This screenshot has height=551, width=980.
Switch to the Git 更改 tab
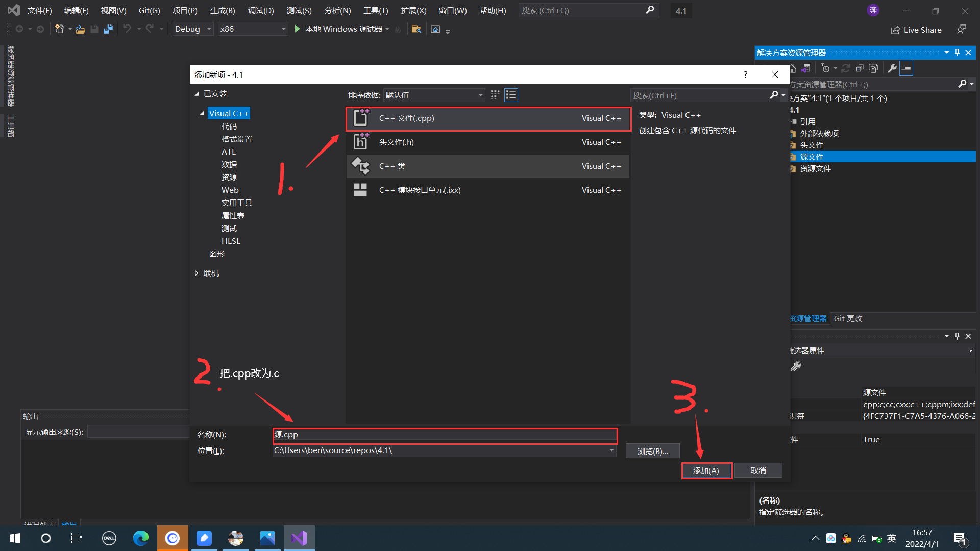tap(848, 318)
